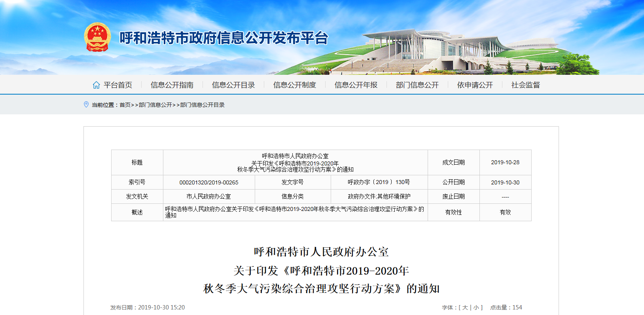Set font size to 大
Screen dimensions: 644x315
(465, 307)
